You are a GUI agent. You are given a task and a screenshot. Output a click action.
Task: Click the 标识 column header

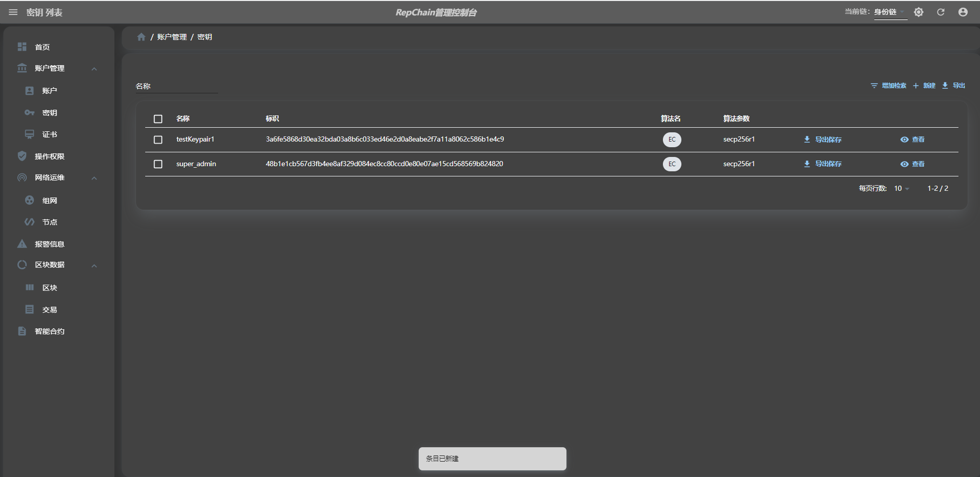(x=272, y=118)
